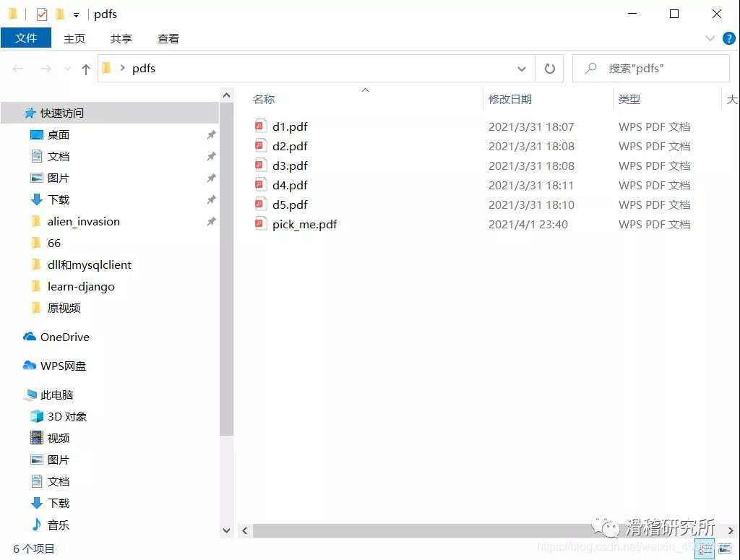This screenshot has height=560, width=740.
Task: Select the d3.pdf file icon
Action: tap(260, 165)
